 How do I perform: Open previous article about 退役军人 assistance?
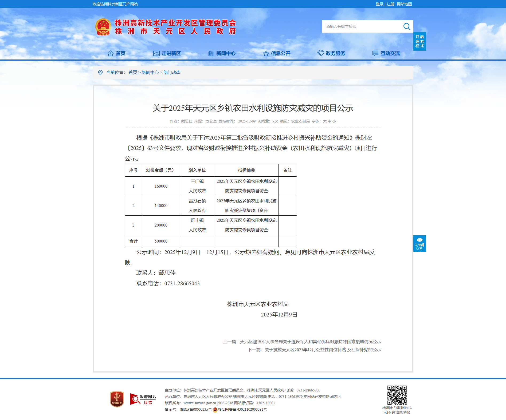click(x=310, y=342)
